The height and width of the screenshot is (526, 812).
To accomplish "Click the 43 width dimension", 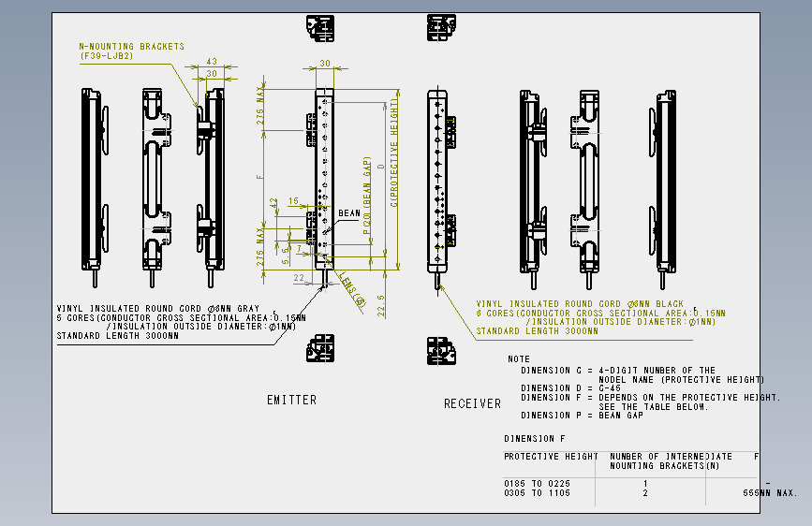I will click(x=212, y=62).
